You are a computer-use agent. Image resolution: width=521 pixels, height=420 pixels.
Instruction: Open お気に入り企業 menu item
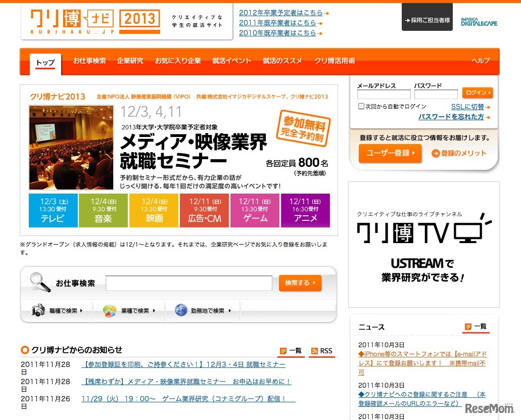pyautogui.click(x=178, y=61)
